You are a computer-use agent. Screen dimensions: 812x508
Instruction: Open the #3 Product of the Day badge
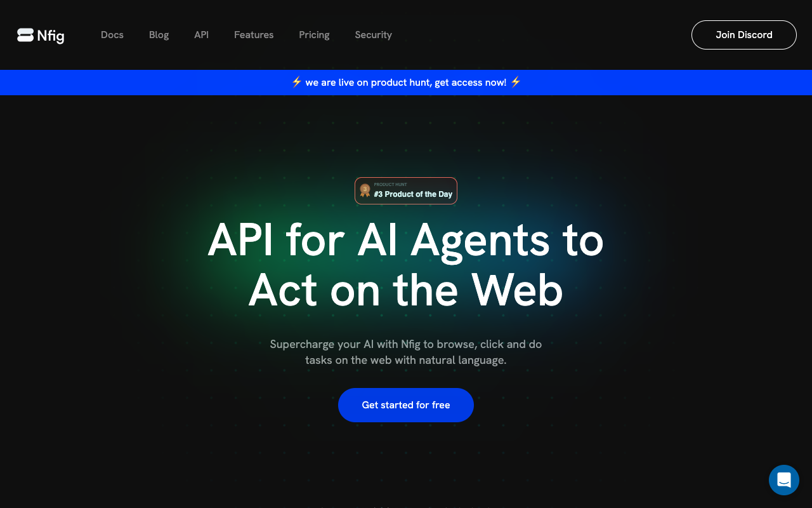(406, 190)
